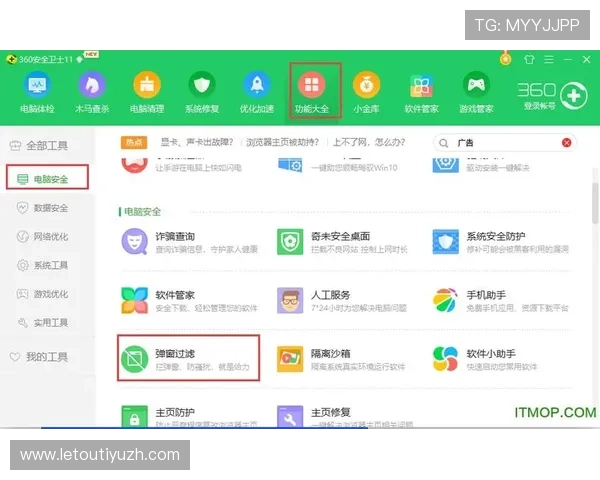Screen dimensions: 600x480
Task: Open the main menu hamburger icon
Action: [549, 59]
